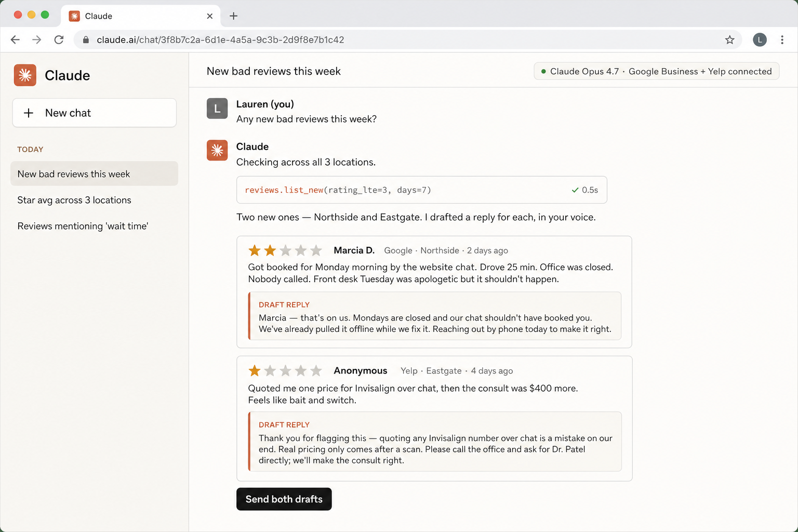798x532 pixels.
Task: Click the green checkmark 0.5s indicator
Action: tap(585, 190)
